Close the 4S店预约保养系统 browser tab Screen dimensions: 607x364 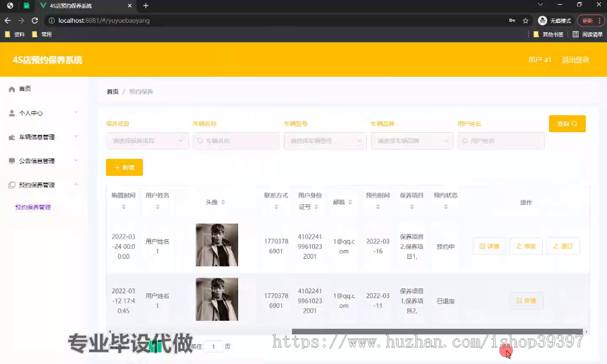click(x=129, y=6)
